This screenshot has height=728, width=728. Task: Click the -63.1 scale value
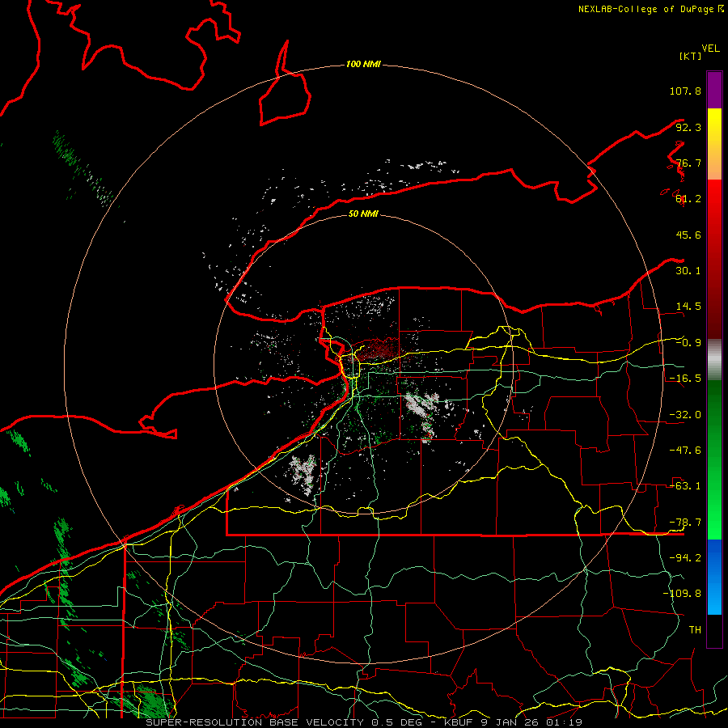[x=685, y=486]
